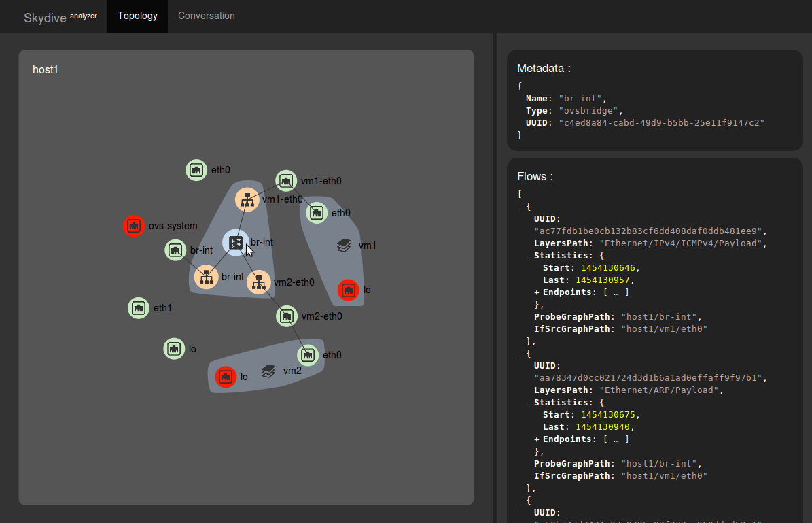Click Last value 1454130940

pos(603,427)
